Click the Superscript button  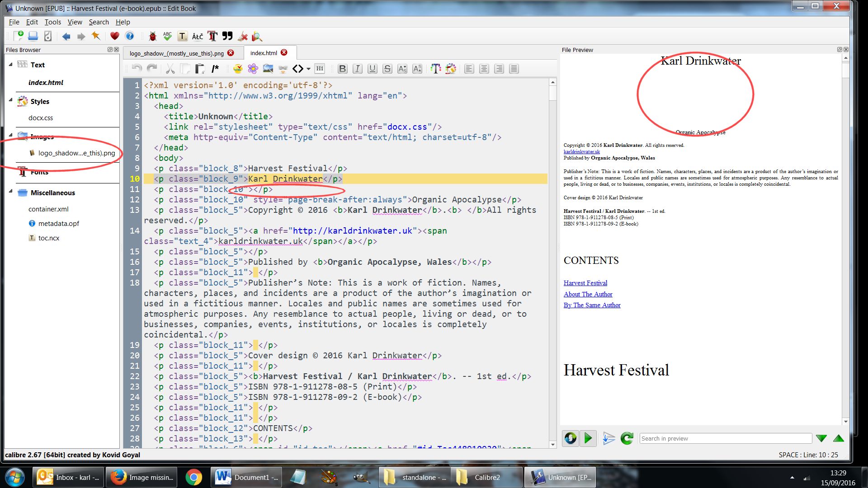coord(417,69)
